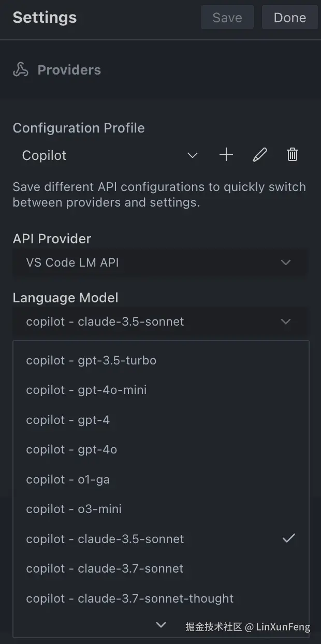
Task: Add a new configuration profile
Action: click(x=226, y=155)
